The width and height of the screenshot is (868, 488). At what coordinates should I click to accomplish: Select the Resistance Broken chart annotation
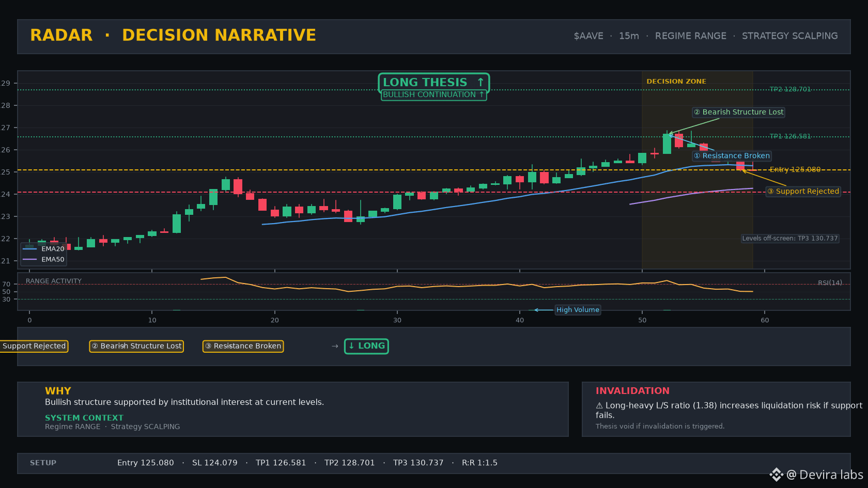coord(732,156)
